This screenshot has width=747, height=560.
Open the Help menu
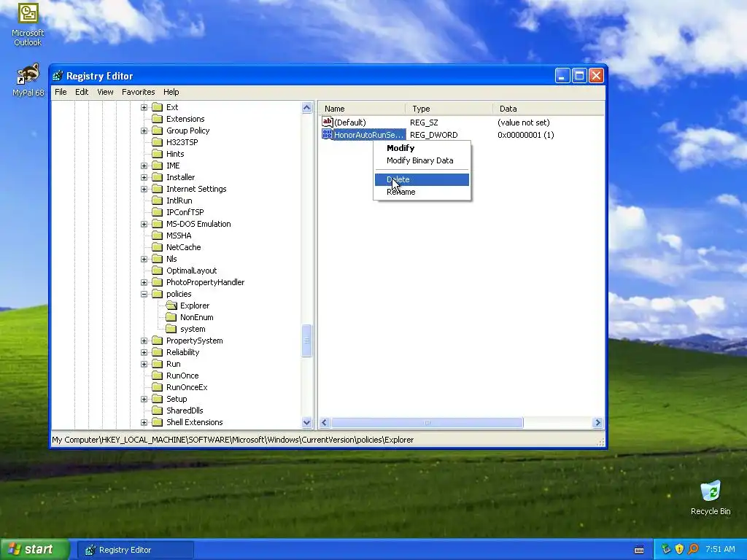pyautogui.click(x=171, y=92)
